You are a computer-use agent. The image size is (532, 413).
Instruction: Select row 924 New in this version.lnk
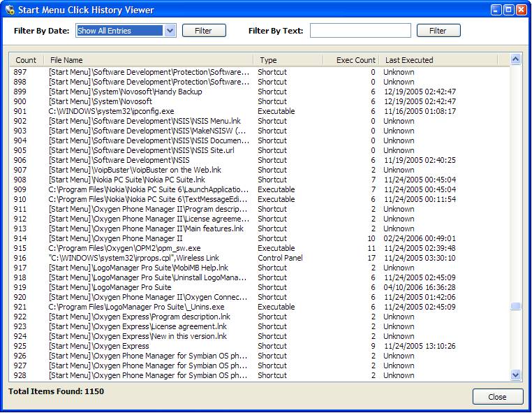click(260, 336)
